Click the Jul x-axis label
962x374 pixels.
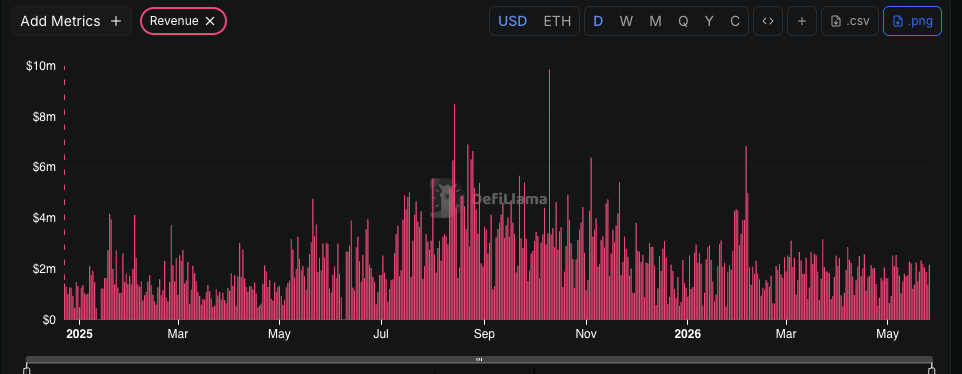381,334
